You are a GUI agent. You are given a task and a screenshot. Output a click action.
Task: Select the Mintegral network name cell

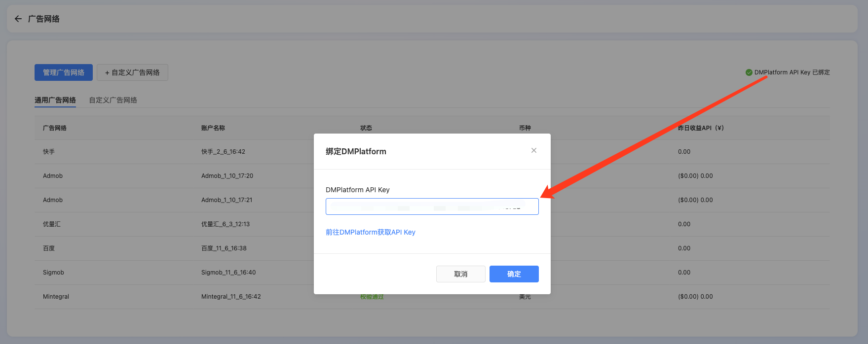[56, 297]
